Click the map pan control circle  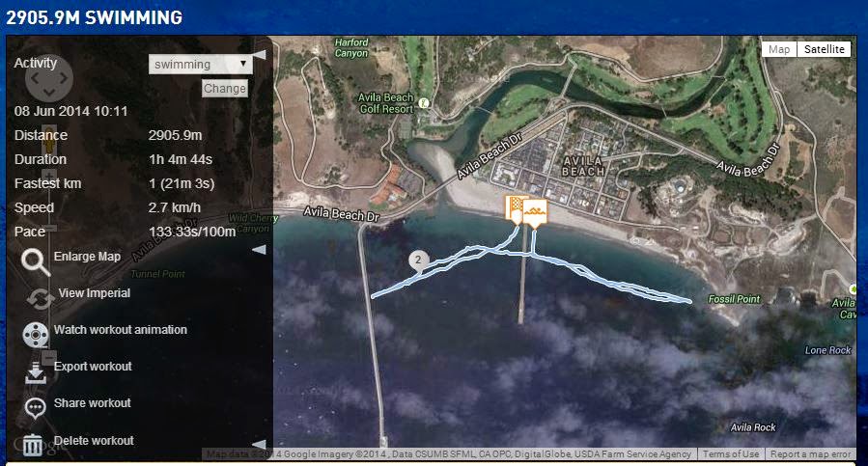tap(48, 78)
